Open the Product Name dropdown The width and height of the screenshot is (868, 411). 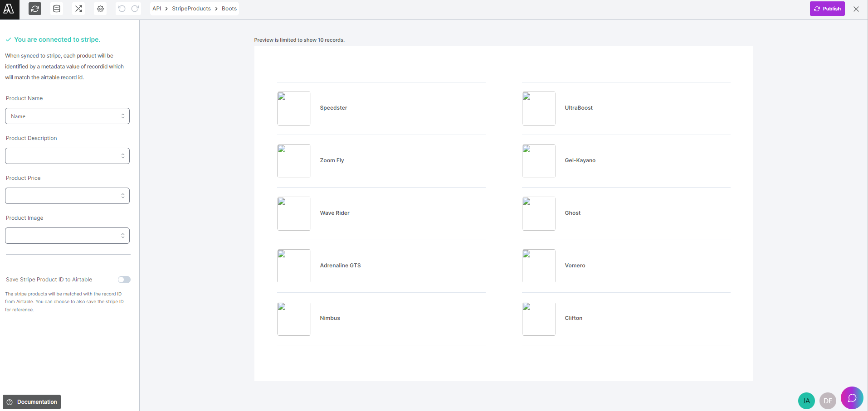pos(67,116)
